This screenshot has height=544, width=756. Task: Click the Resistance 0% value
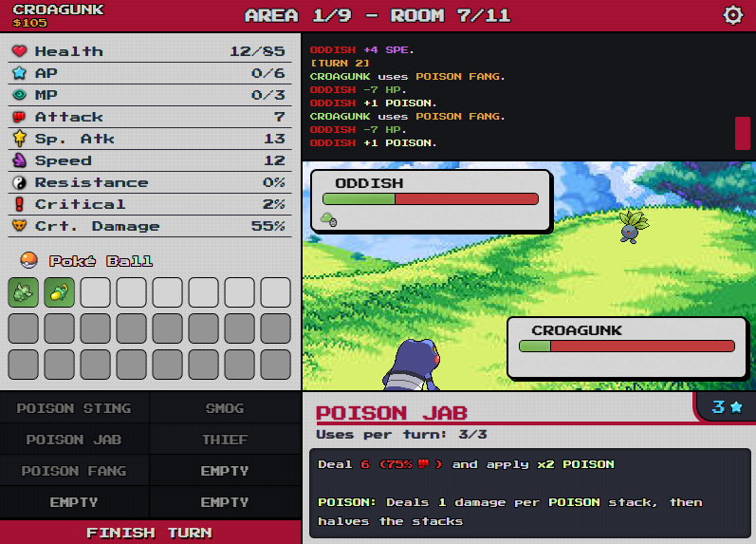point(274,182)
